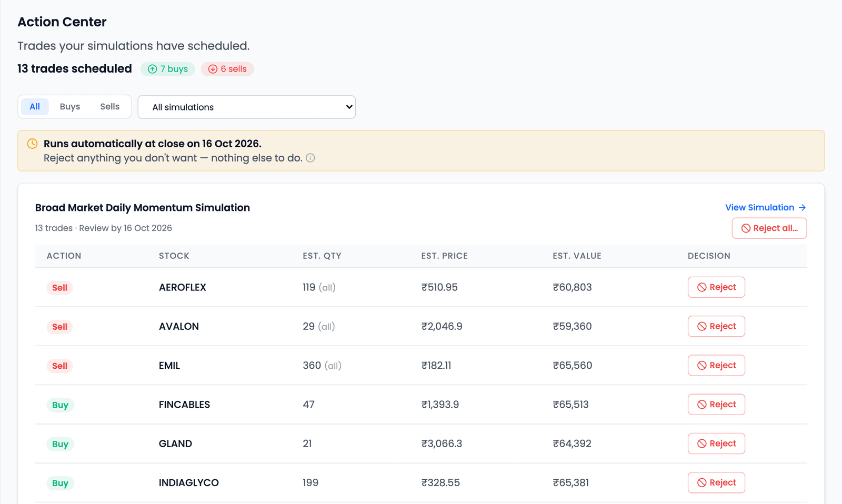Switch to the Buys tab
The image size is (842, 504).
click(70, 107)
